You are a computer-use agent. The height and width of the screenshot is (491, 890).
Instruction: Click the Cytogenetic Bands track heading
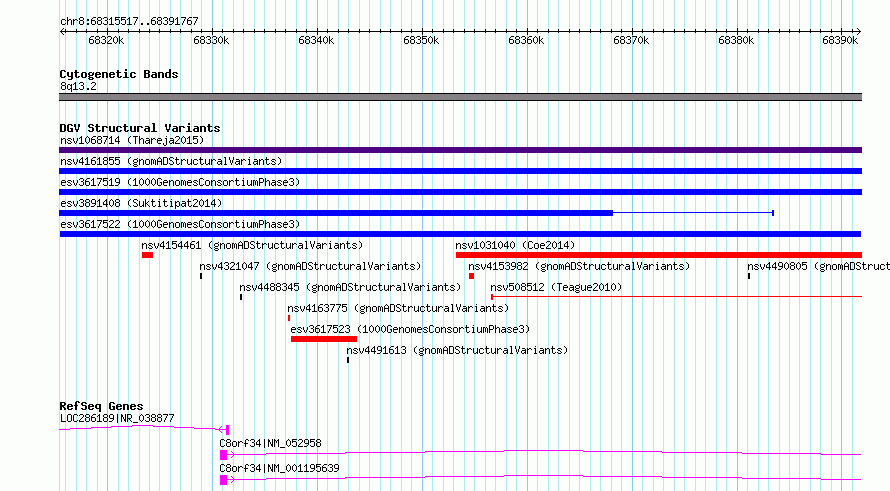tap(119, 74)
